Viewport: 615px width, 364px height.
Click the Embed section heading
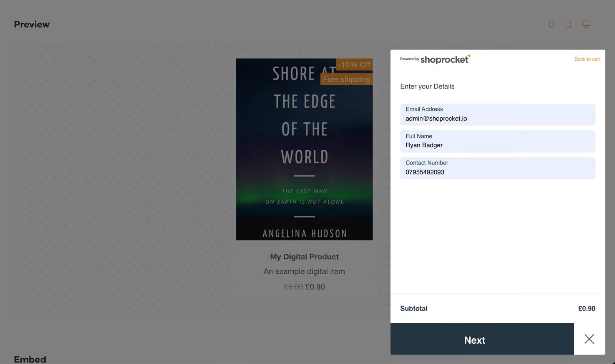[30, 359]
